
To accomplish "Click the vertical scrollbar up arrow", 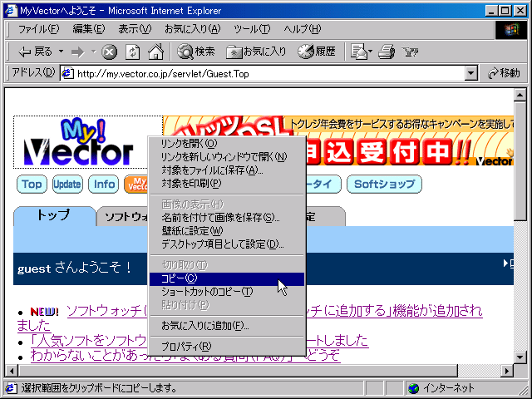I will pyautogui.click(x=520, y=96).
